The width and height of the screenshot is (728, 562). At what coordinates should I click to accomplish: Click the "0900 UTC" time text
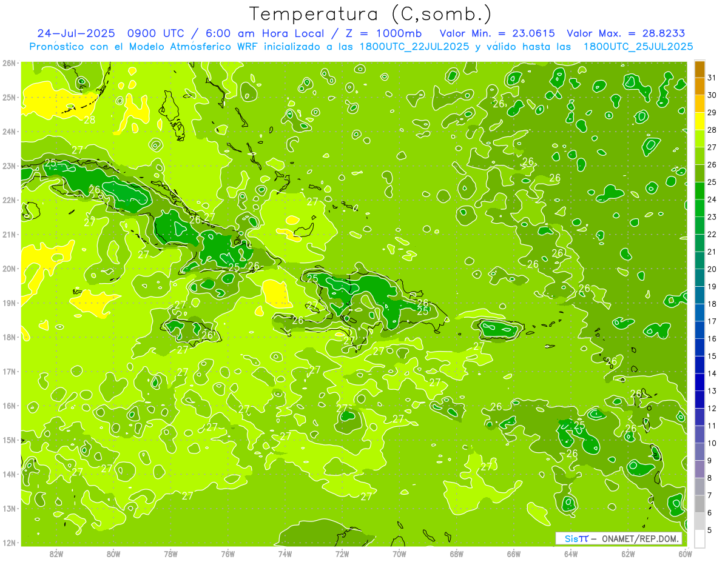pyautogui.click(x=156, y=33)
